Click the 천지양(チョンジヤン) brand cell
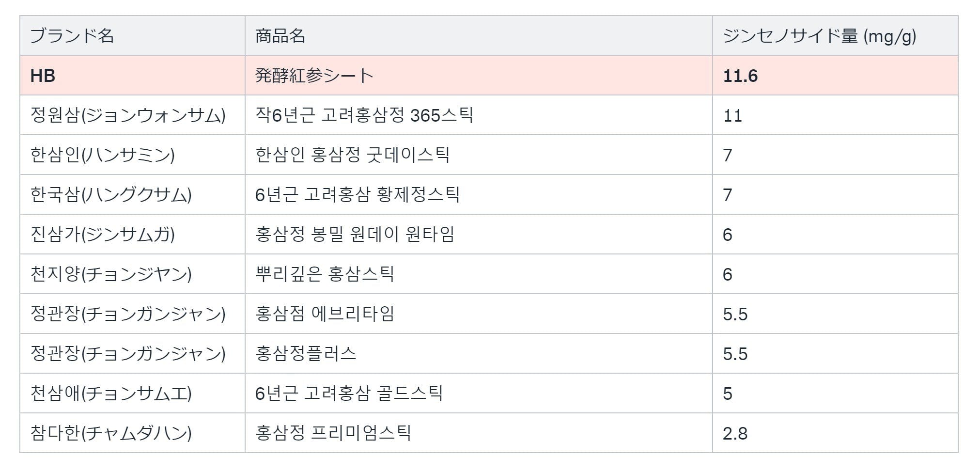Screen dimensions: 980x473 click(x=111, y=274)
